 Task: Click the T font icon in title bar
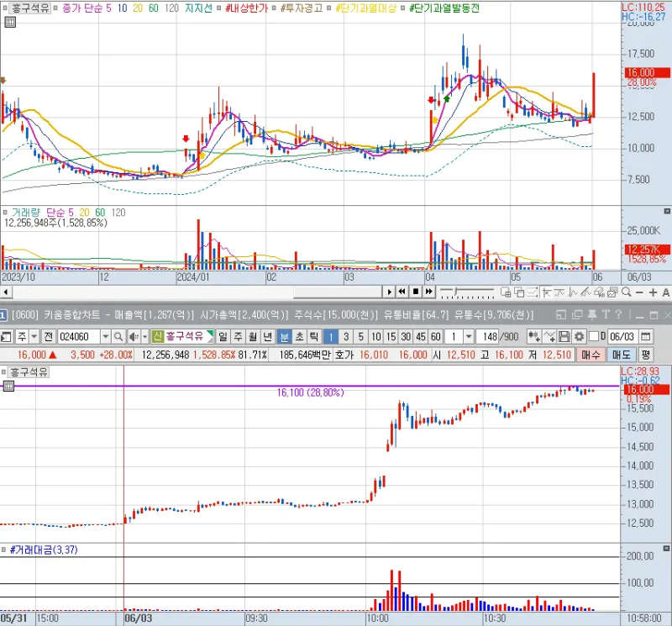point(606,315)
